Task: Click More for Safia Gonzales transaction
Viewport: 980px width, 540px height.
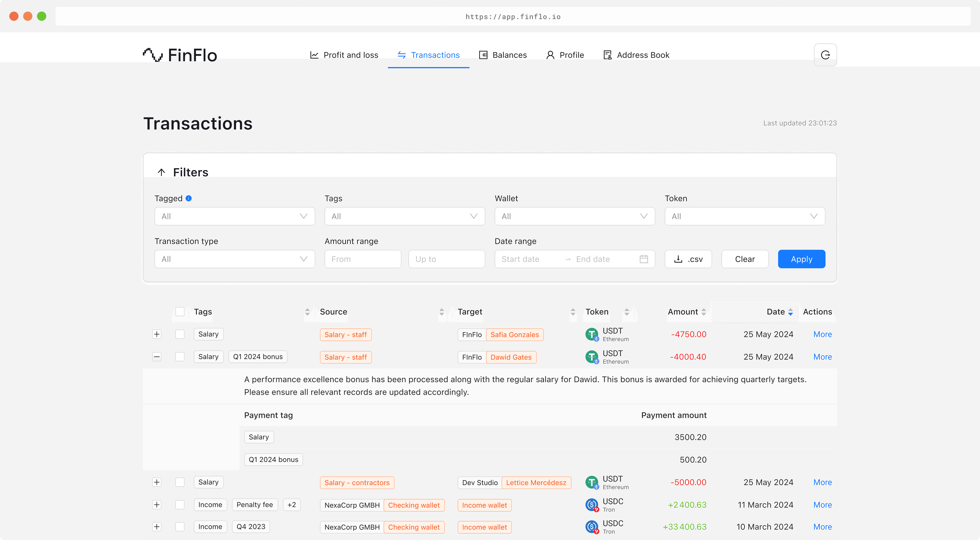Action: point(822,334)
